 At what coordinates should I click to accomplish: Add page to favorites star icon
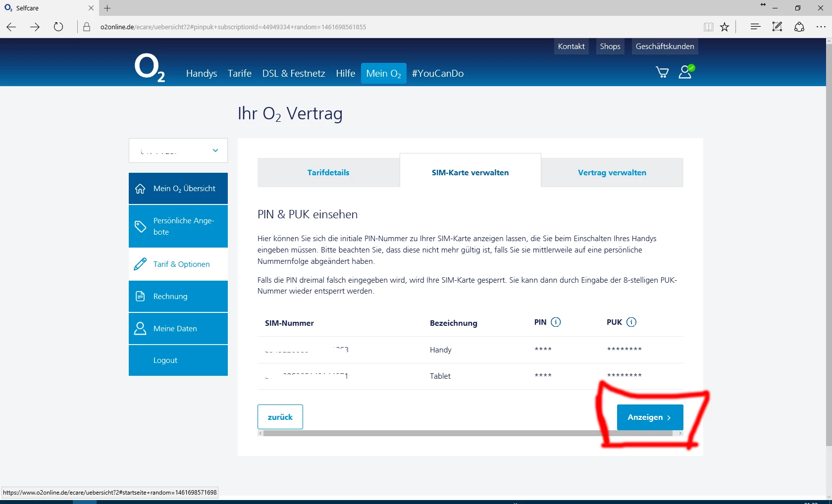click(x=725, y=27)
